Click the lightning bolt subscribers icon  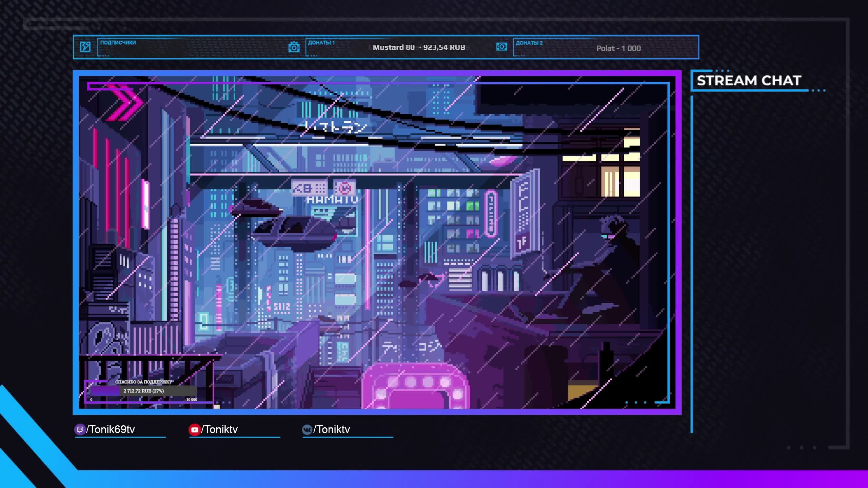click(x=85, y=46)
